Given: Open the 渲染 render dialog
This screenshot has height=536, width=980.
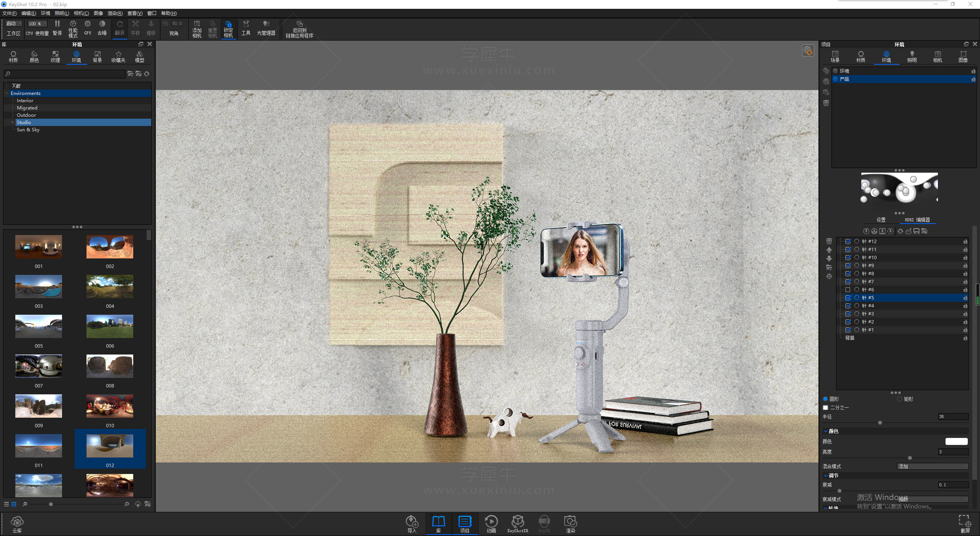Looking at the screenshot, I should coord(570,524).
